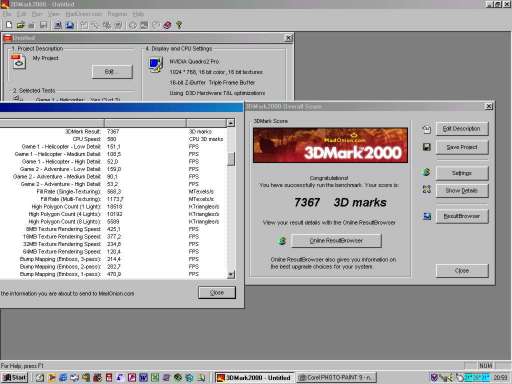Viewport: 512px width, 384px height.
Task: Click the New project blank page toolbar icon
Action: pyautogui.click(x=9, y=25)
